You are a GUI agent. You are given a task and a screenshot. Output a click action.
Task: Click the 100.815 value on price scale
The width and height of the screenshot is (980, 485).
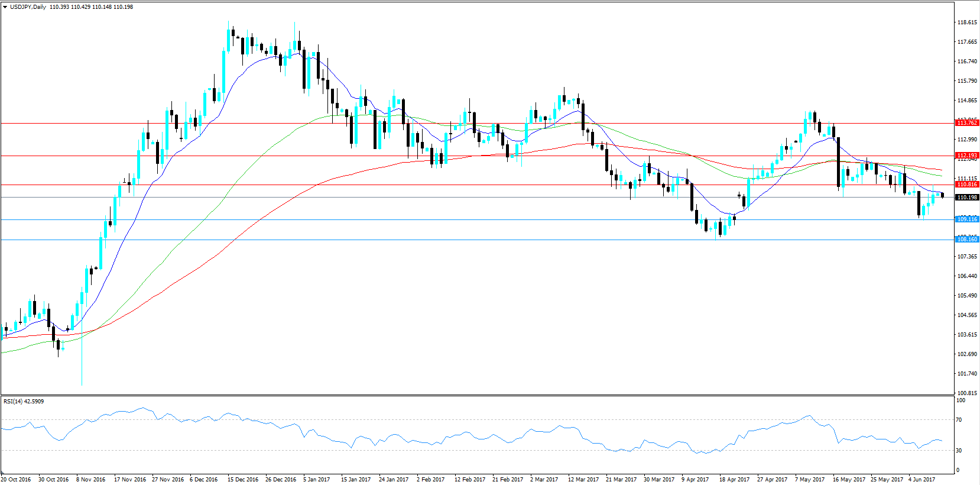(967, 393)
